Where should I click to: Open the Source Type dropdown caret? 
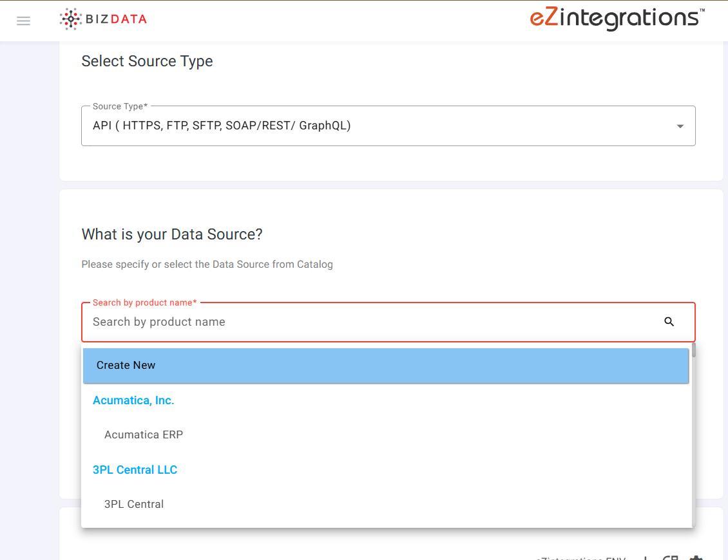[680, 126]
